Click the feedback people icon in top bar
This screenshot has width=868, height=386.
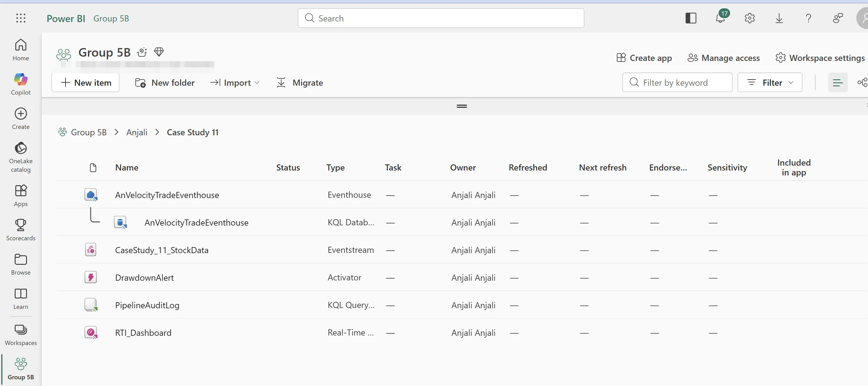838,18
